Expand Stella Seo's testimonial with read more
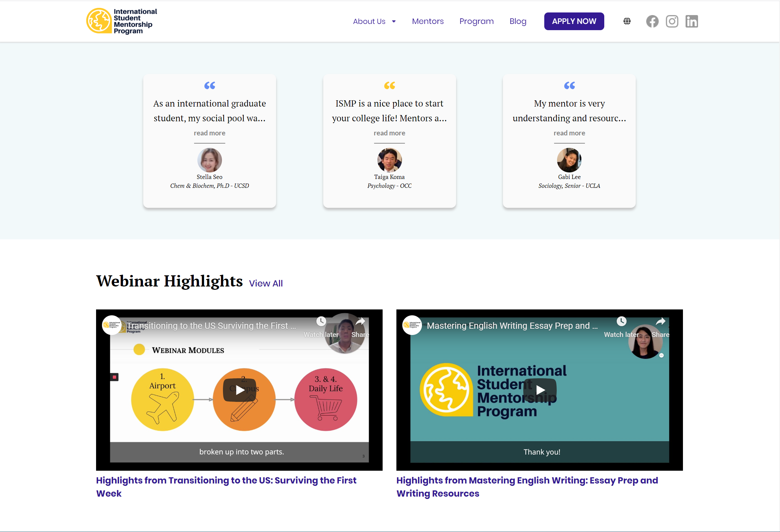The image size is (780, 532). [210, 133]
